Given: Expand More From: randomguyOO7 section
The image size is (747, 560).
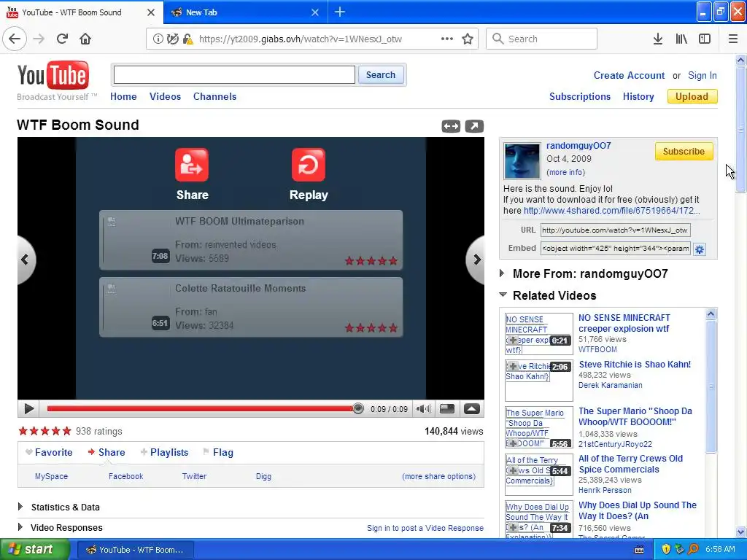Looking at the screenshot, I should coord(502,273).
